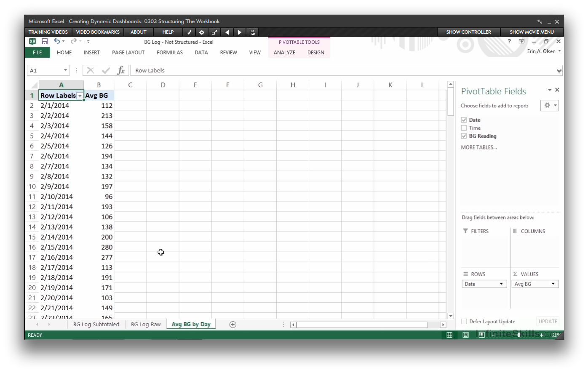Click the Undo arrow icon
Screen dimensions: 588x373
[57, 41]
